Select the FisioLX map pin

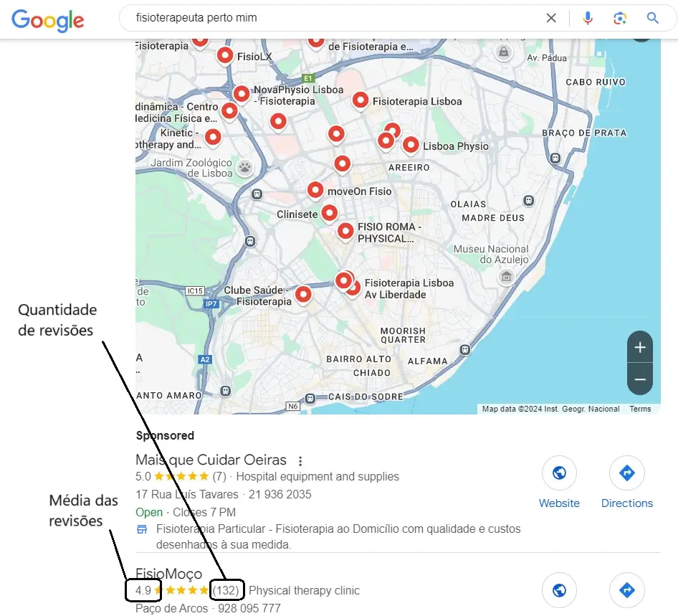[225, 55]
